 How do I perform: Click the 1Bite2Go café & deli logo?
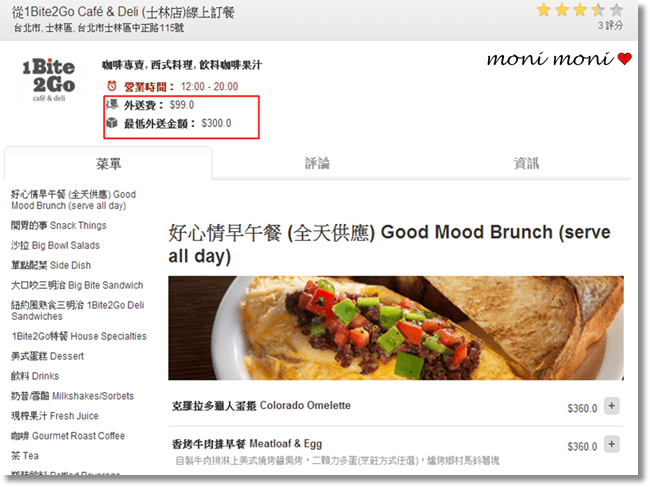click(49, 80)
